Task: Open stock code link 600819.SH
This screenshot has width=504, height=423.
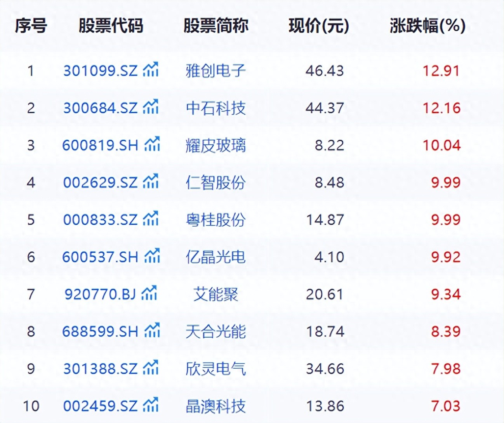Action: click(x=100, y=145)
